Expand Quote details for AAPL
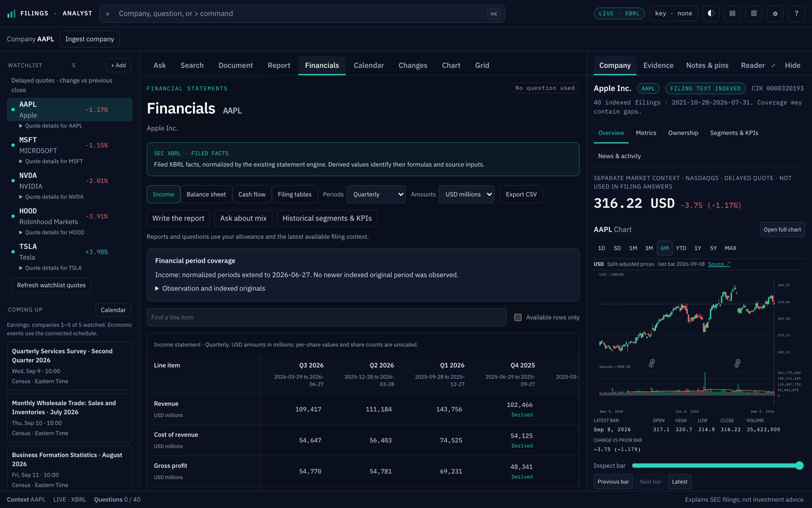 pos(51,126)
